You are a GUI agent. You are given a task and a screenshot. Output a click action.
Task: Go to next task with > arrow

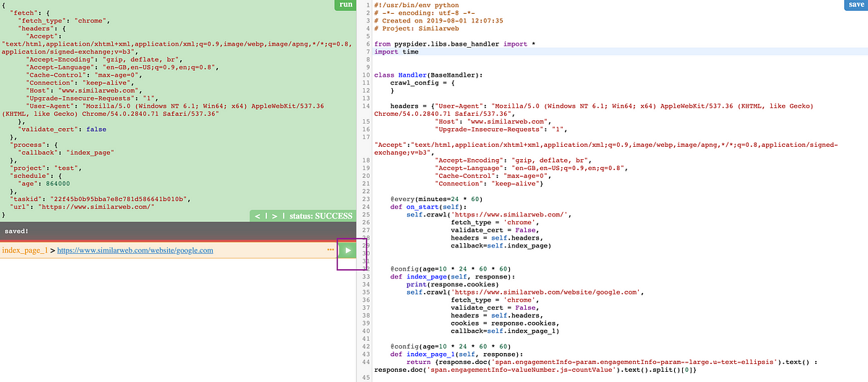tap(275, 216)
